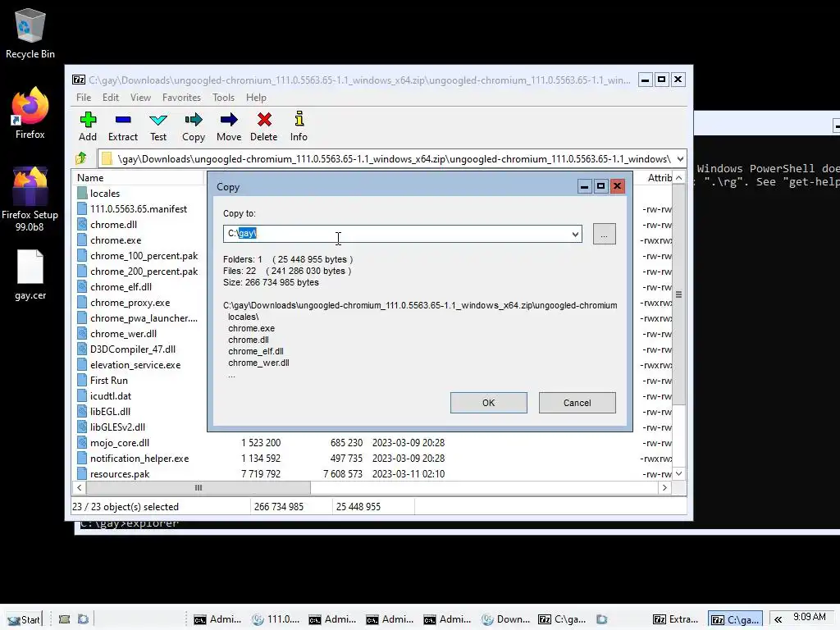Open Edit menu

coord(111,98)
